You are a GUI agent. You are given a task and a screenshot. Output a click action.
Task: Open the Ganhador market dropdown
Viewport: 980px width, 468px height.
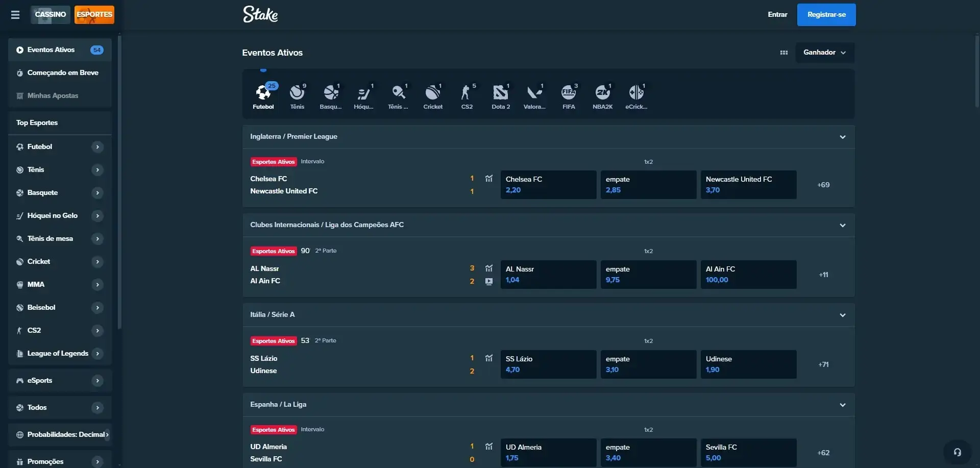click(x=824, y=53)
